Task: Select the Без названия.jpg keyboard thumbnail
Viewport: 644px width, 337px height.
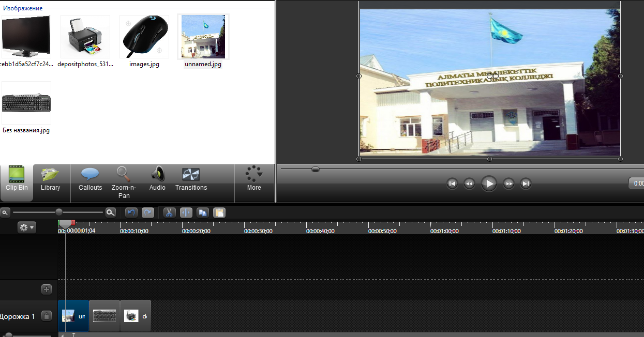Action: pyautogui.click(x=26, y=103)
